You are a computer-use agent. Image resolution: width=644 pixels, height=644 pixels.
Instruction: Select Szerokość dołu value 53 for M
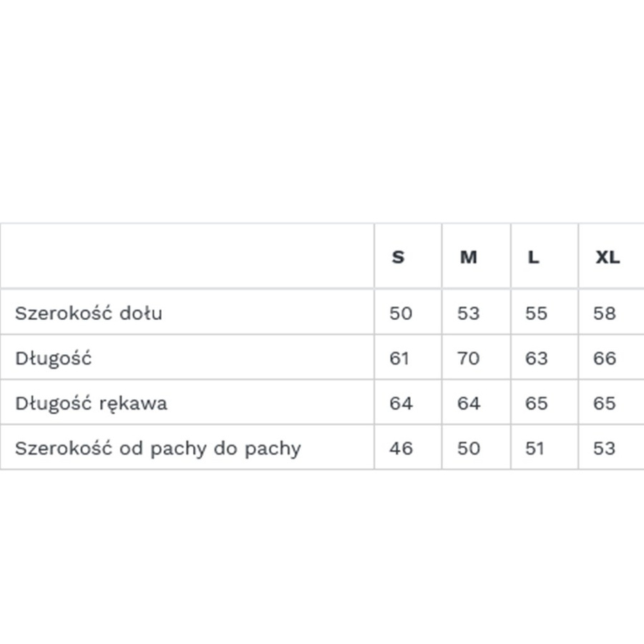(x=469, y=313)
